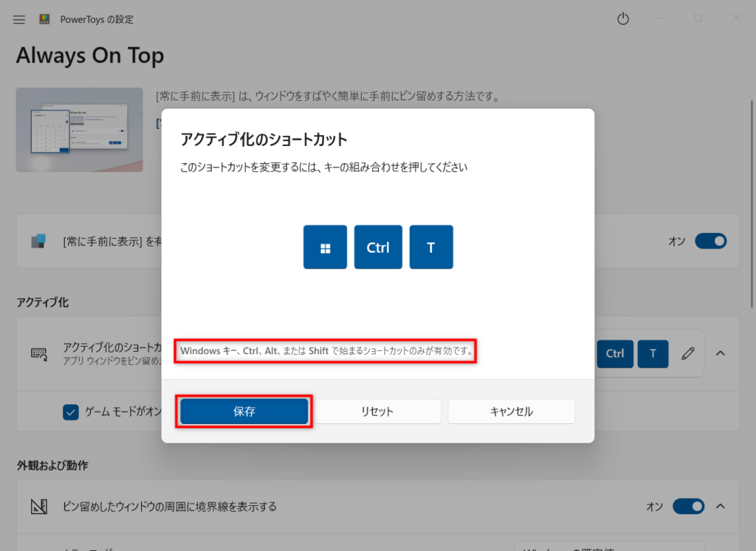Click the Windows key tile in dialog

(x=325, y=247)
